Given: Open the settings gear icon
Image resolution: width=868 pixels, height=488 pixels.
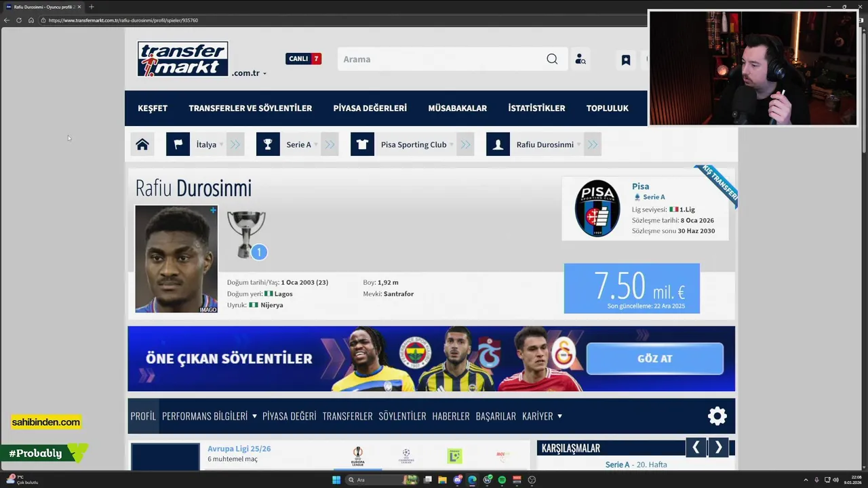Looking at the screenshot, I should point(717,416).
